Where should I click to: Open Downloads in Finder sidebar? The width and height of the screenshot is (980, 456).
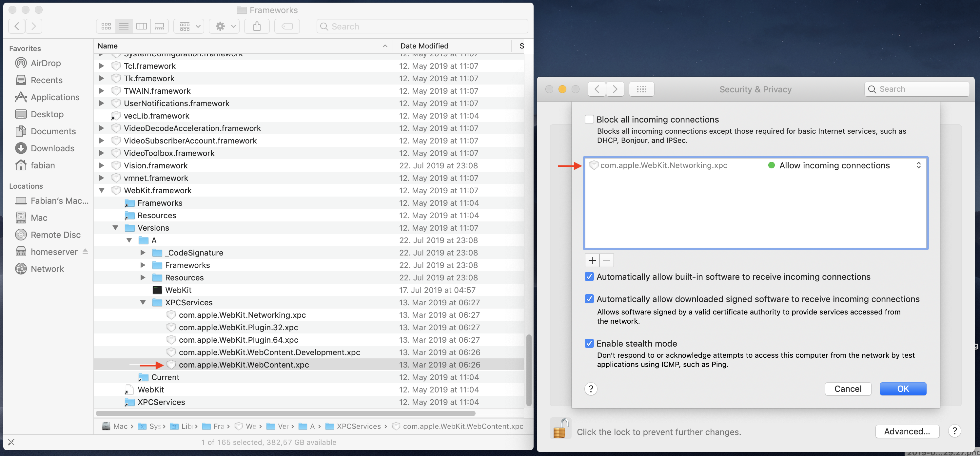pyautogui.click(x=52, y=148)
